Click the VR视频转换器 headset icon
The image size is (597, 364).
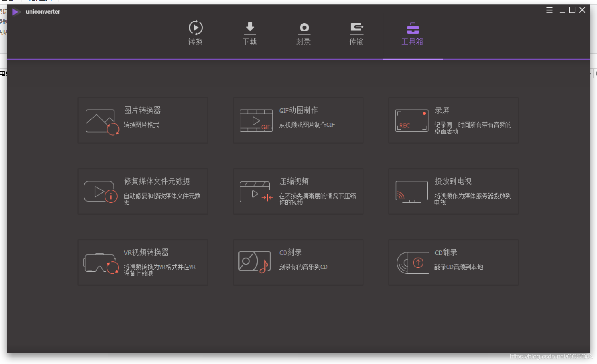101,263
